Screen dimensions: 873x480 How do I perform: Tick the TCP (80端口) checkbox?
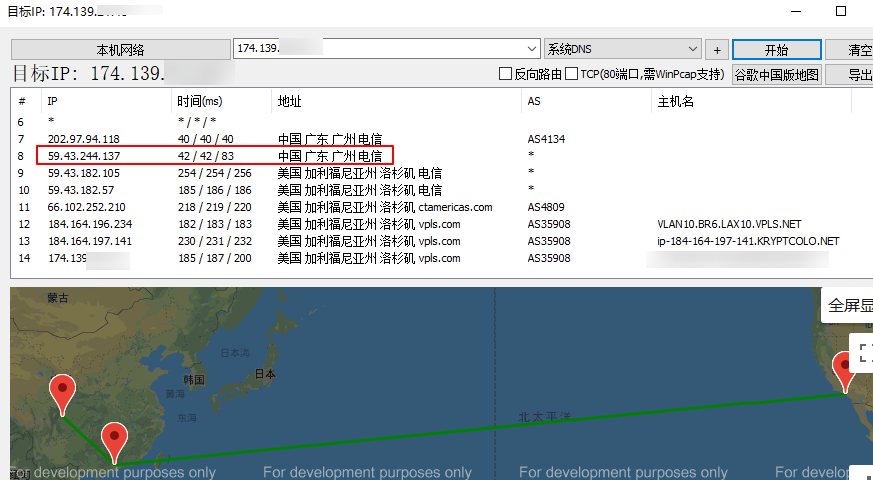point(572,74)
